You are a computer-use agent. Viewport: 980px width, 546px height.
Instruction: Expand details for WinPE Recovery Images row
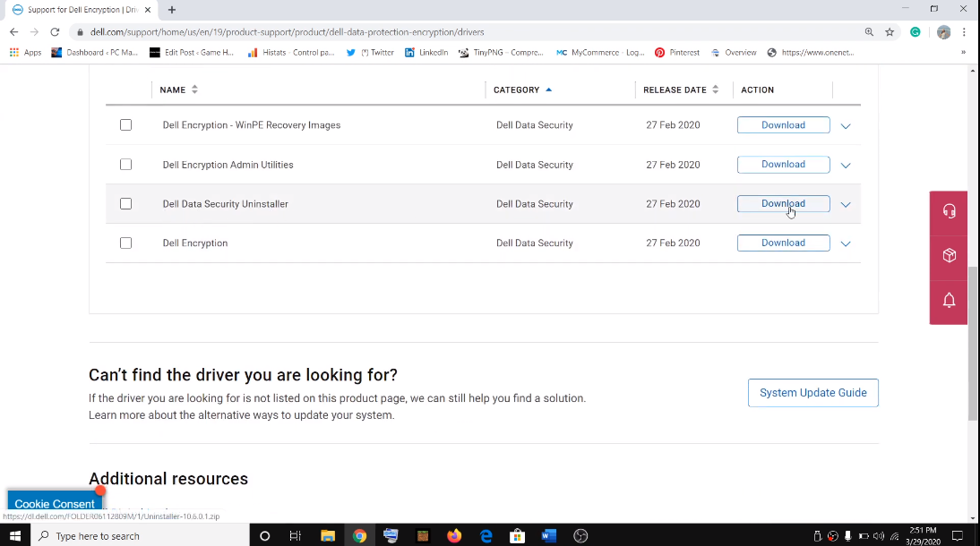(x=846, y=126)
